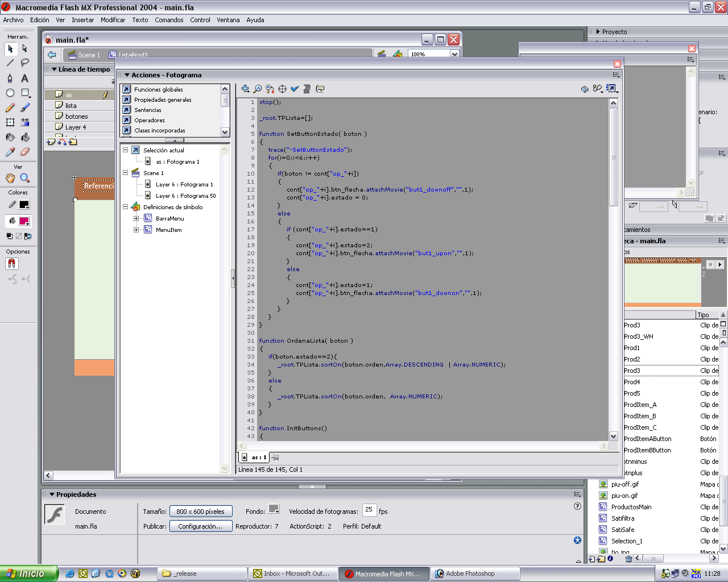Click the Auto Format icon
Viewport: 728px width, 582px height.
307,89
